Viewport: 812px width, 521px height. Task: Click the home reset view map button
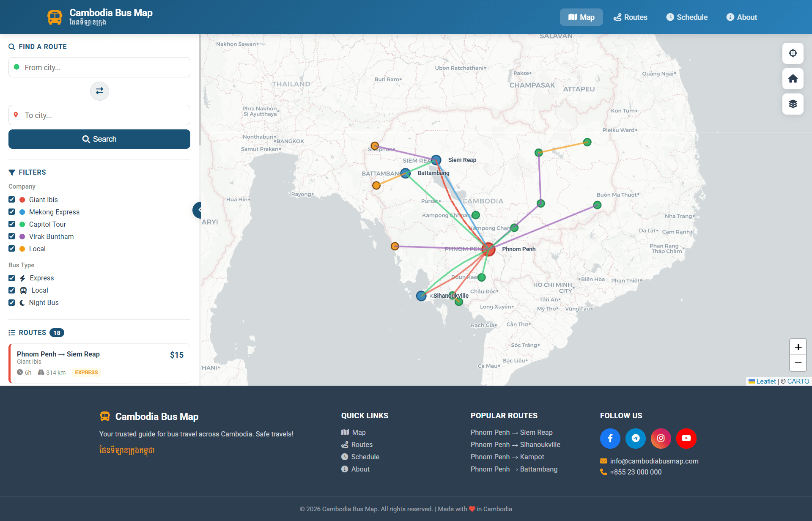[793, 79]
